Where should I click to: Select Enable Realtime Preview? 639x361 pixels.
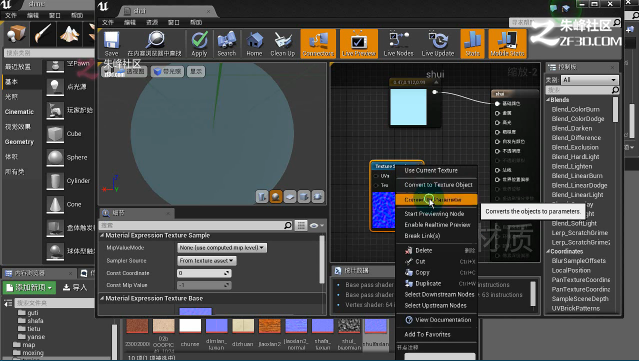[436, 225]
